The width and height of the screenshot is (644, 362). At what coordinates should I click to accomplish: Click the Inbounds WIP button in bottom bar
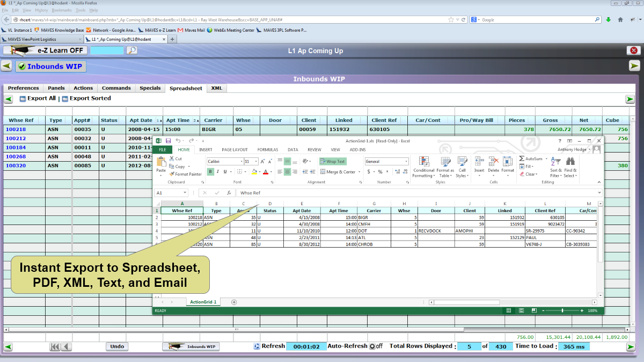tap(191, 347)
